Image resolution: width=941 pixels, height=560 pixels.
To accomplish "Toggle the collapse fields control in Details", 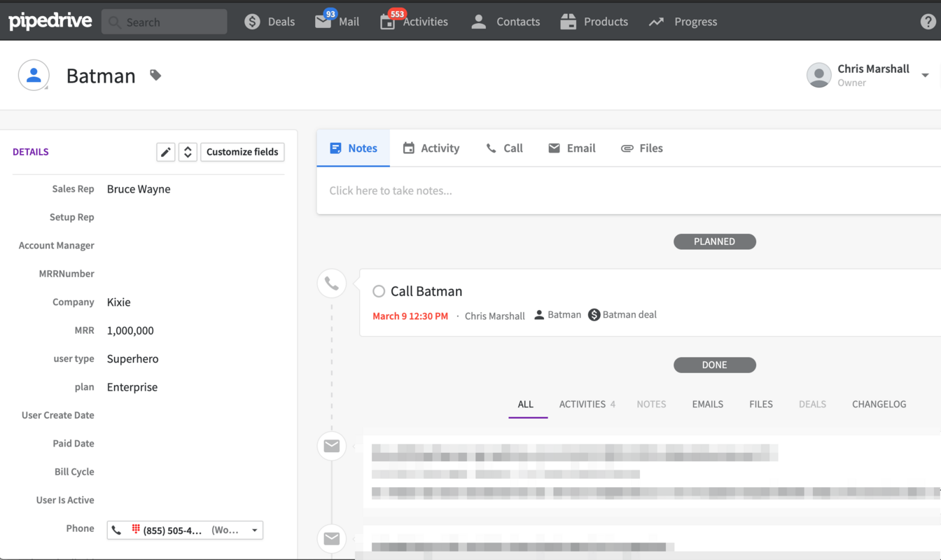I will [x=187, y=151].
